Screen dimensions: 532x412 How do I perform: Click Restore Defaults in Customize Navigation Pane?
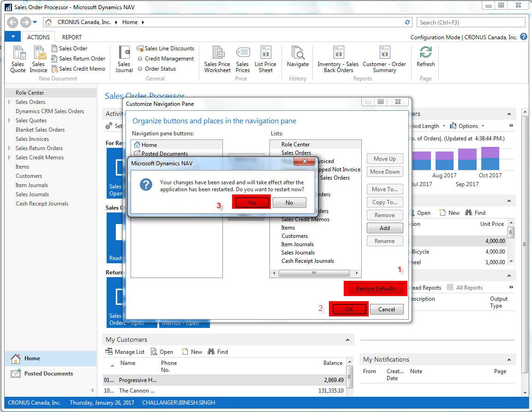pos(375,288)
